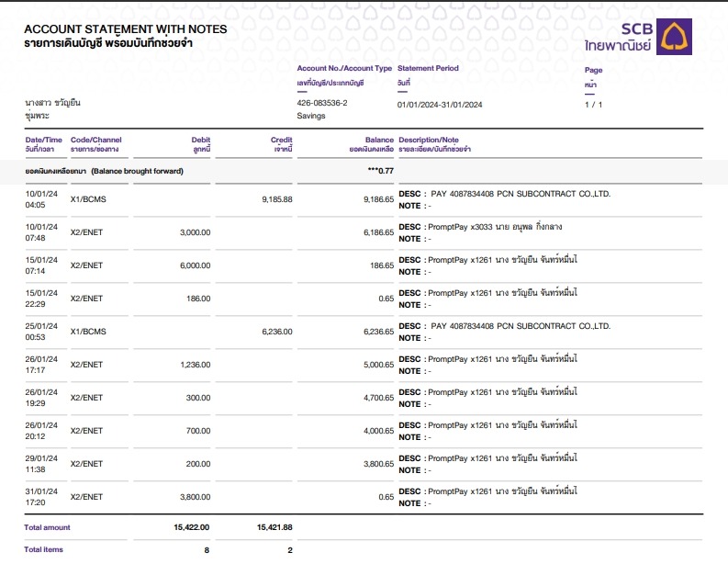Select the Account Statement With Notes title

[x=125, y=29]
